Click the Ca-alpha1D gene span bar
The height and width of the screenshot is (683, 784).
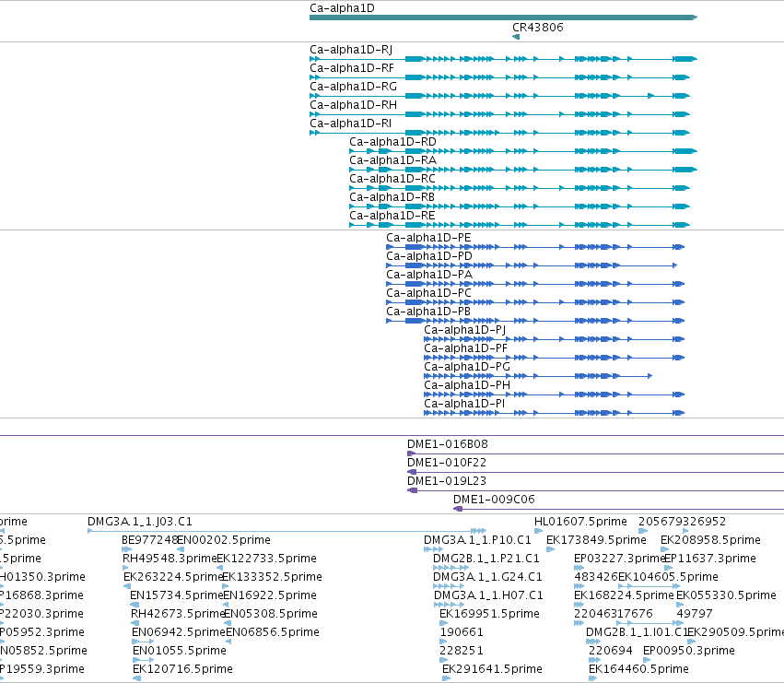coord(504,18)
